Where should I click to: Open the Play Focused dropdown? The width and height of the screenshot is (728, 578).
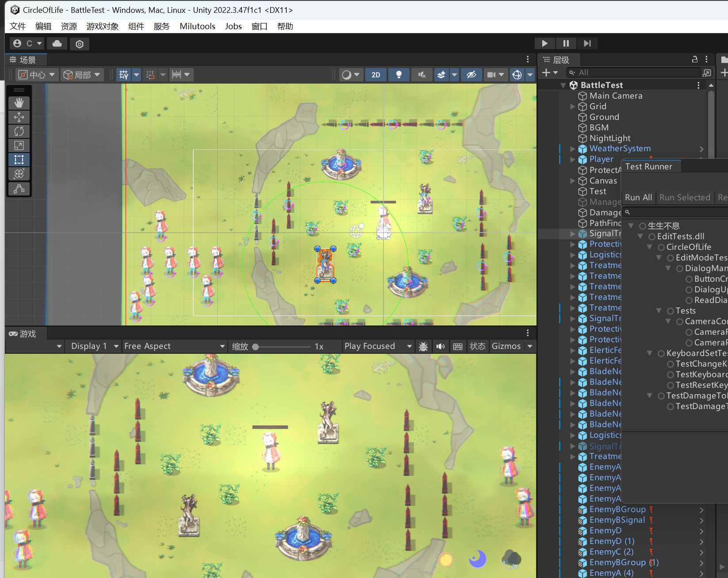(378, 346)
